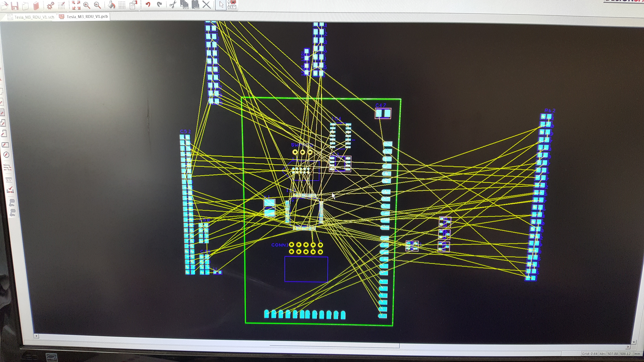Click the gears settings icon

click(x=51, y=6)
